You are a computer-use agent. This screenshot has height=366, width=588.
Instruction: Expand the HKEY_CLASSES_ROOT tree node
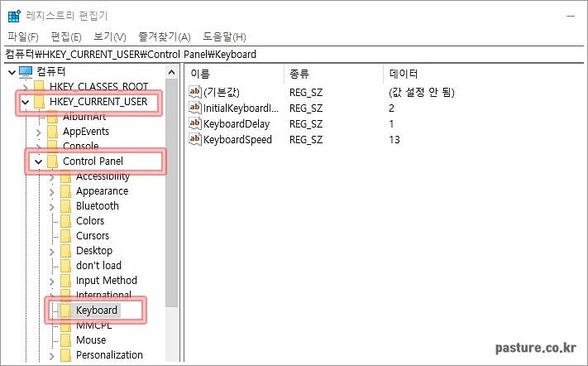coord(26,87)
